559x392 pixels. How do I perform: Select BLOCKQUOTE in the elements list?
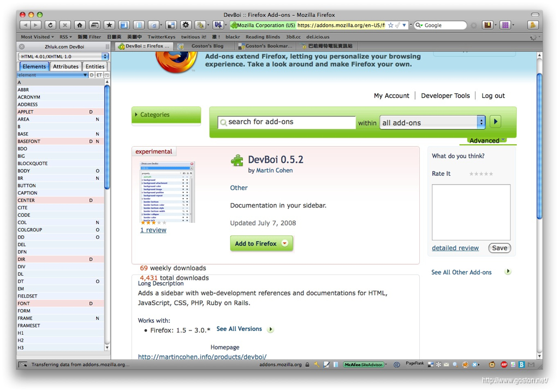coord(33,163)
